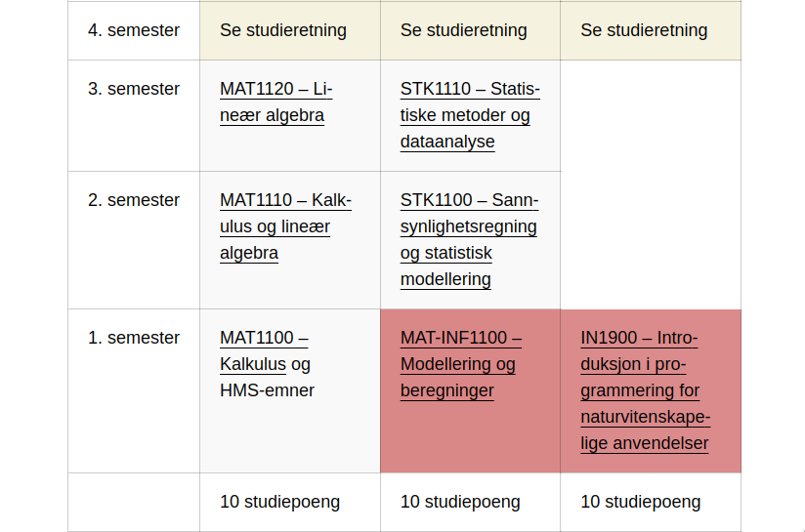Open the MAT1120 Lineær algebra course link
The width and height of the screenshot is (805, 532).
(x=275, y=102)
